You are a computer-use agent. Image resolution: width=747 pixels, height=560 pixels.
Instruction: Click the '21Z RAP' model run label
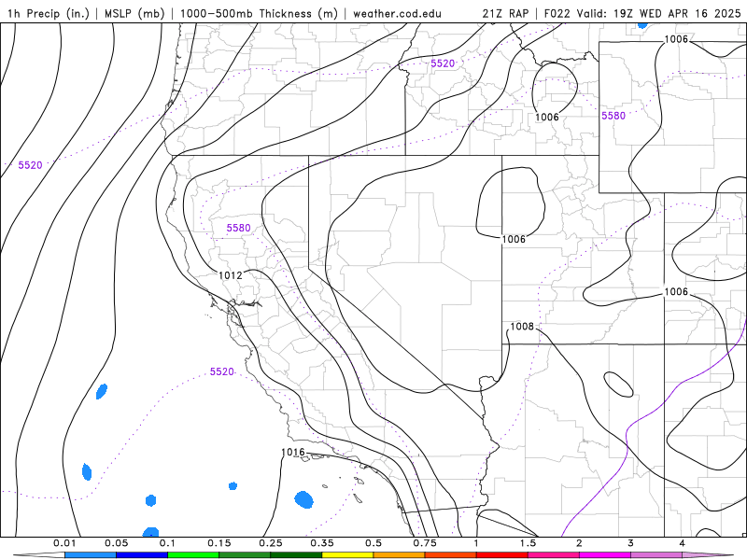pyautogui.click(x=505, y=13)
